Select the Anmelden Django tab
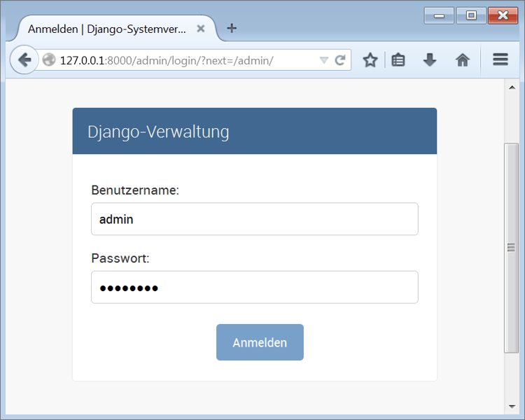Image resolution: width=525 pixels, height=420 pixels. (x=106, y=29)
